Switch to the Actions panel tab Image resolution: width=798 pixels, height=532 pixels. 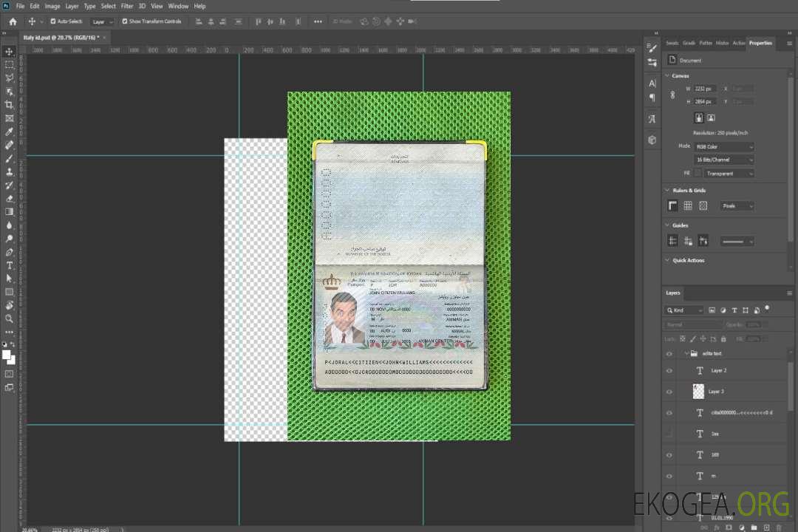(738, 44)
